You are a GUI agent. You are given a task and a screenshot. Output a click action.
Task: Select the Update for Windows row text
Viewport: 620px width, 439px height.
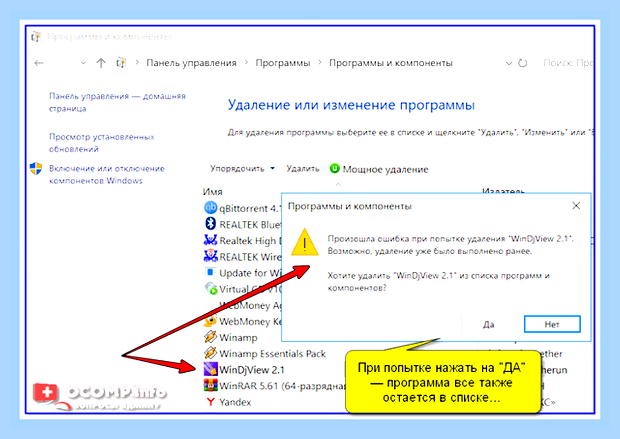coord(250,273)
